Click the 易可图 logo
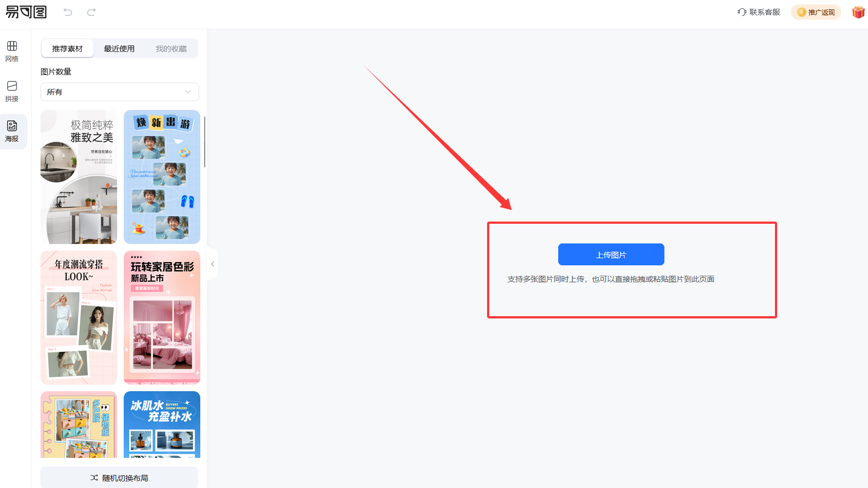Viewport: 868px width, 488px height. point(26,12)
